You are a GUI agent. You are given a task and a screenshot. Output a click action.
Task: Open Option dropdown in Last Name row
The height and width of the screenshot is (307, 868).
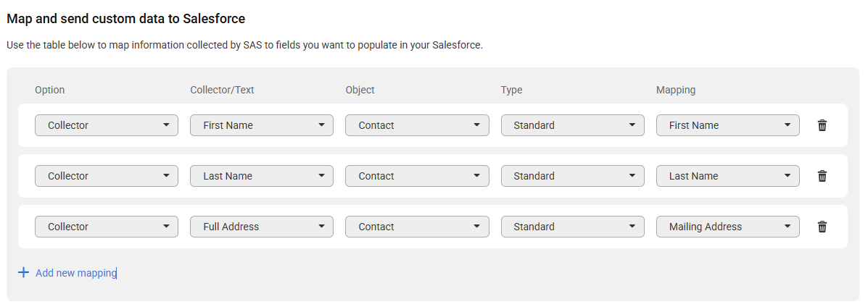[x=107, y=176]
